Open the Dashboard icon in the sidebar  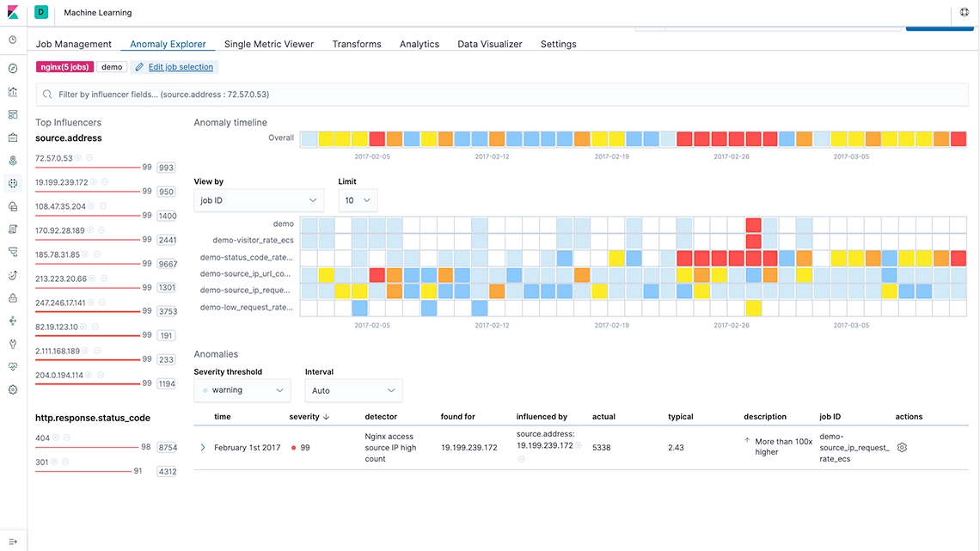coord(13,114)
